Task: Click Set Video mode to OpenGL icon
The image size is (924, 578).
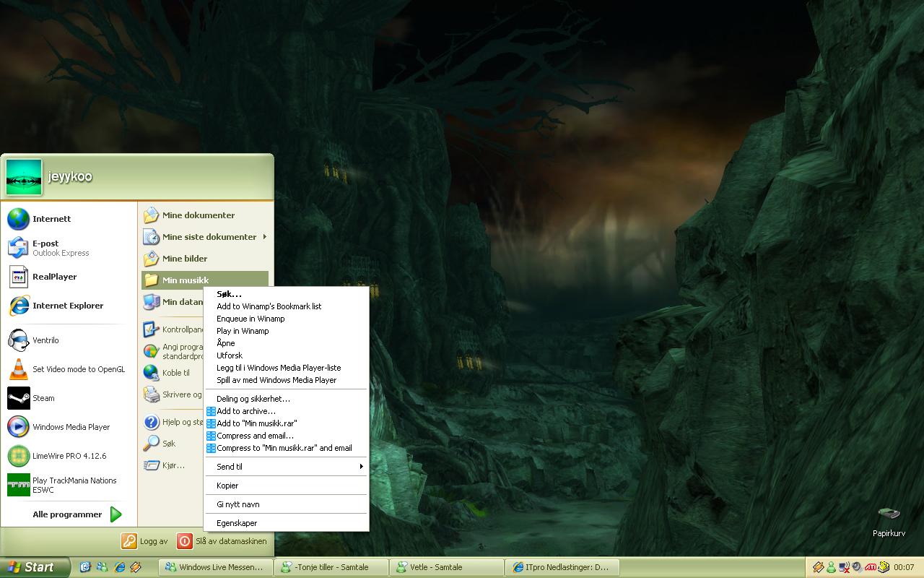Action: click(x=19, y=369)
